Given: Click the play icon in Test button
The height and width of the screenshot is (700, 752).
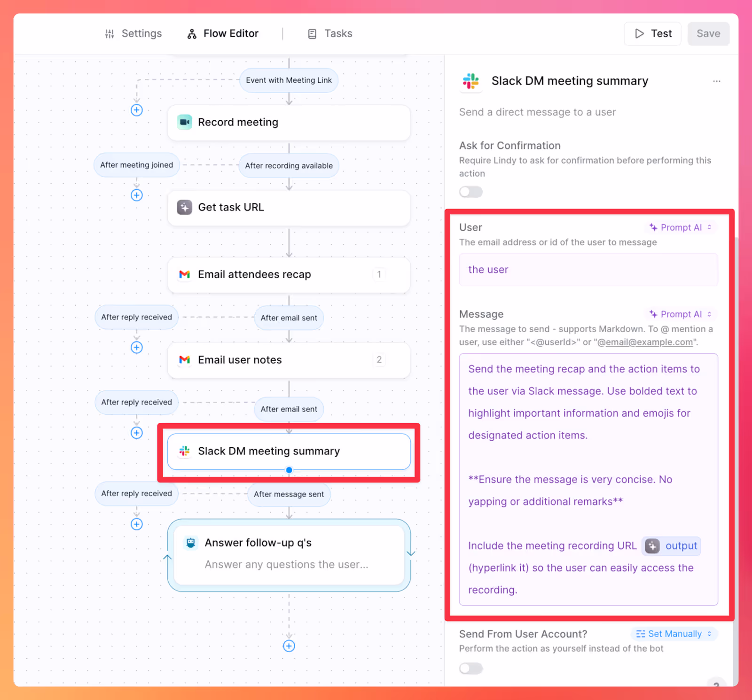Looking at the screenshot, I should tap(639, 33).
